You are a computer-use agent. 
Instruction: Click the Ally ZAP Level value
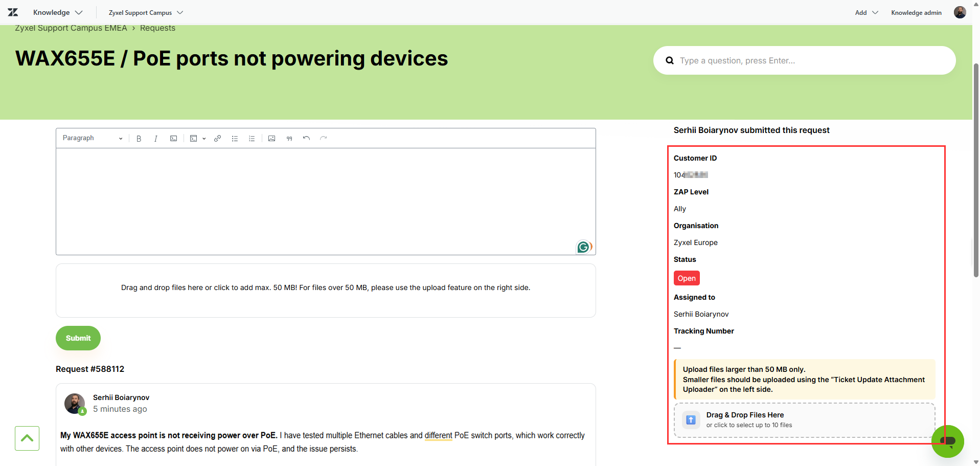point(680,209)
